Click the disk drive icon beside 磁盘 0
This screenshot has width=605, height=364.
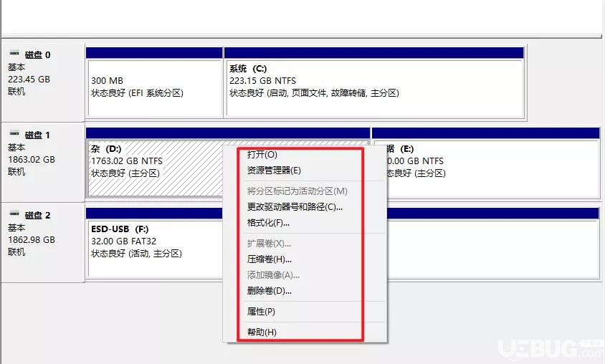pyautogui.click(x=14, y=53)
